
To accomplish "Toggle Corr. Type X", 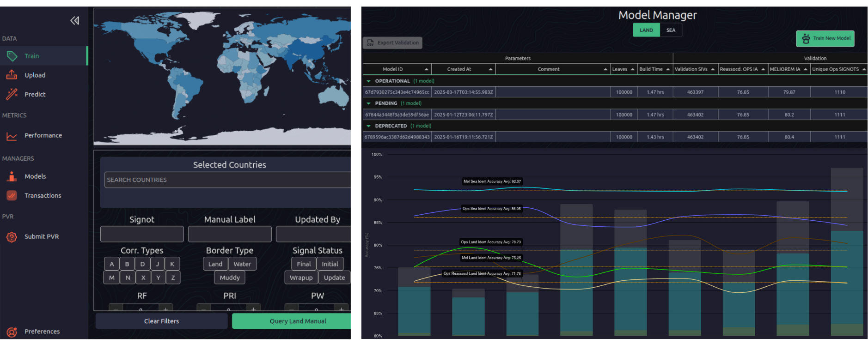I will (143, 278).
